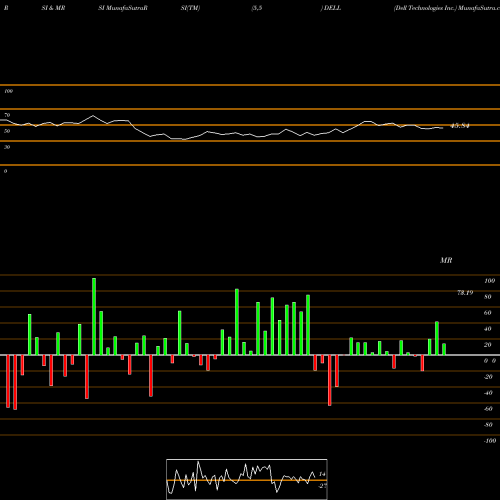Click the RSI axis label 50
The width and height of the screenshot is (500, 500).
click(x=7, y=131)
